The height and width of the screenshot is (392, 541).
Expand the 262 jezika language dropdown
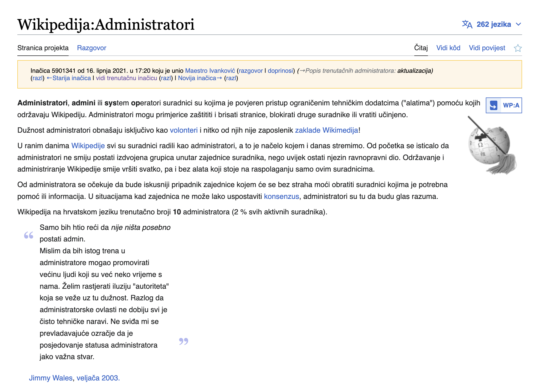click(x=492, y=24)
